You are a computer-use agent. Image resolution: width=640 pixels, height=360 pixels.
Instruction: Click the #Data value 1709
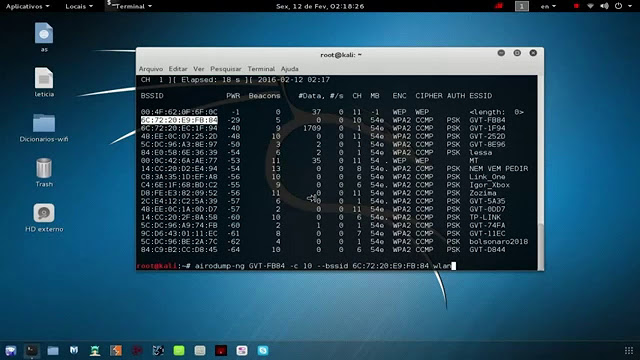[x=312, y=128]
